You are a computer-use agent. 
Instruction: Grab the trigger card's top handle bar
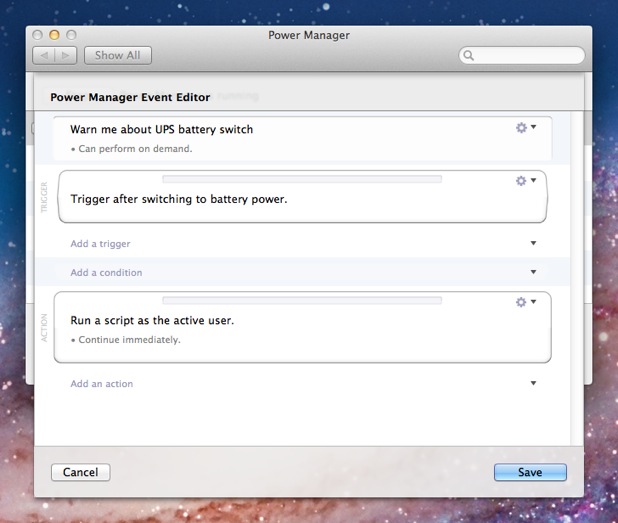click(x=302, y=179)
